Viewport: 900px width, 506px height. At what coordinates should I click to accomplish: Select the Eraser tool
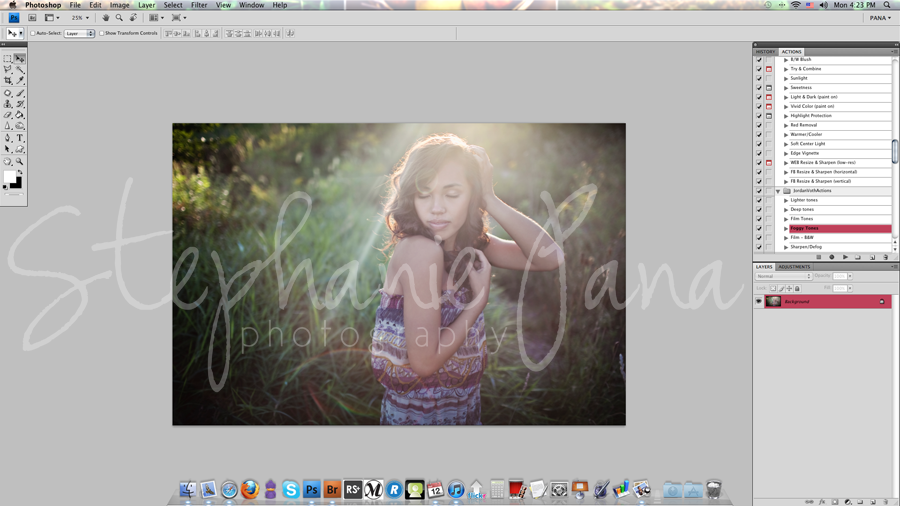(x=7, y=115)
